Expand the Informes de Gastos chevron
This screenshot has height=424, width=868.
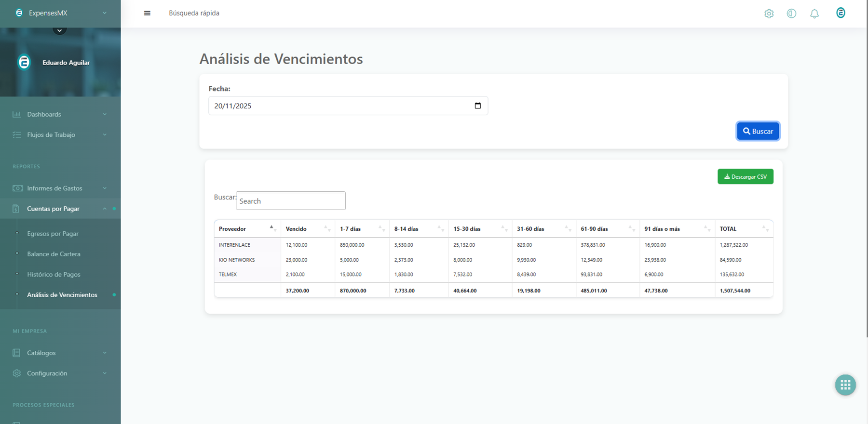click(x=105, y=188)
